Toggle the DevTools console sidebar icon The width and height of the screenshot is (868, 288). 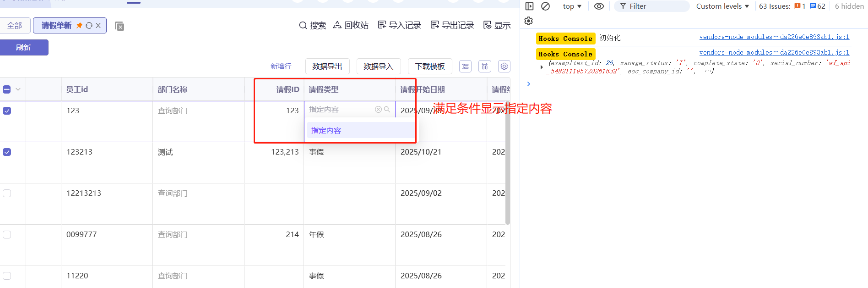coord(529,6)
